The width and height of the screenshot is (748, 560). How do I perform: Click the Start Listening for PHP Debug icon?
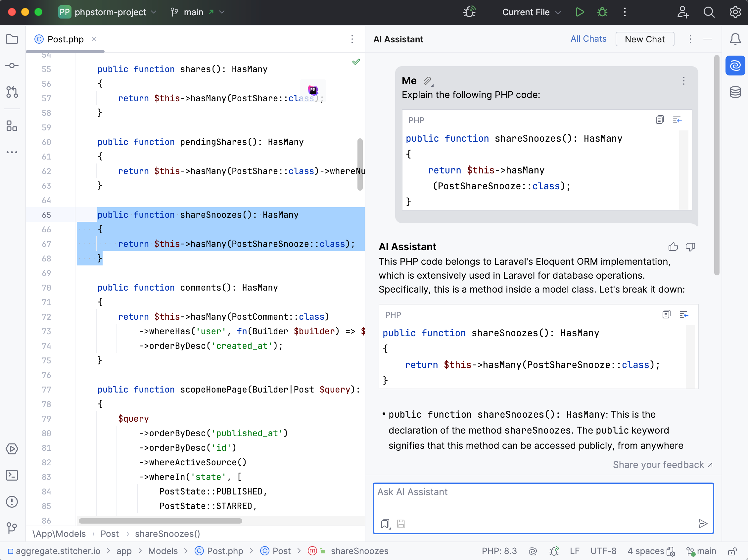[x=469, y=12]
